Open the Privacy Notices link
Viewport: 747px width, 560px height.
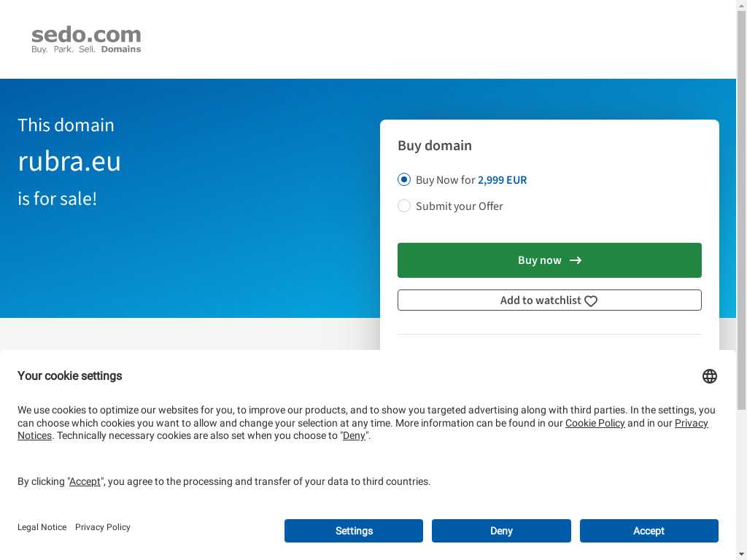click(691, 423)
